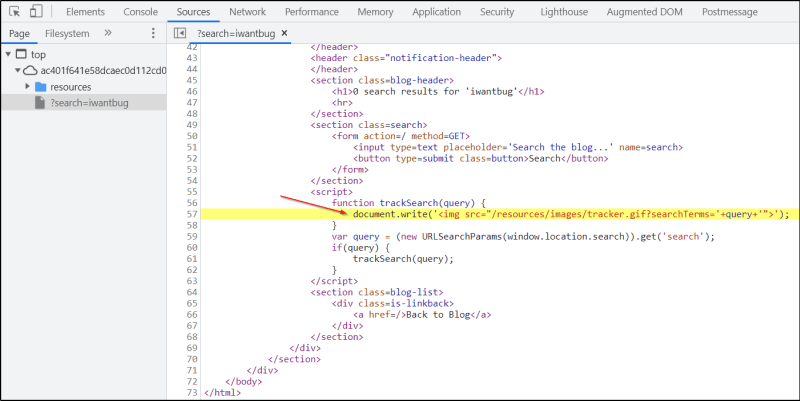
Task: Select the Page navigator tab
Action: pos(19,34)
